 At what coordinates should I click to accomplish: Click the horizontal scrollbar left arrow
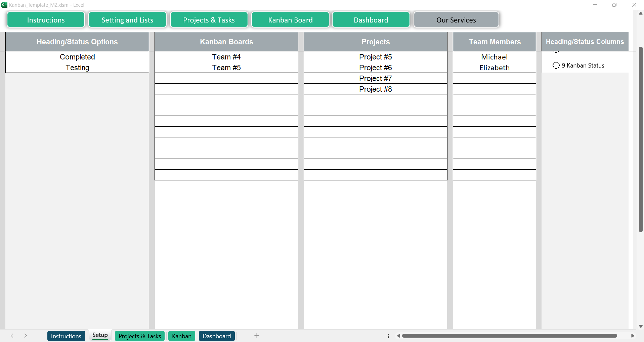(399, 336)
